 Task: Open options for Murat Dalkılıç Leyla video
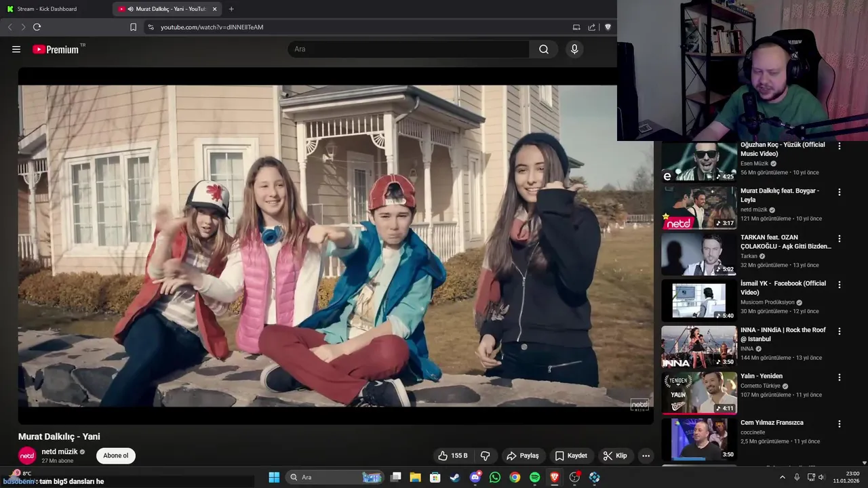pyautogui.click(x=839, y=192)
